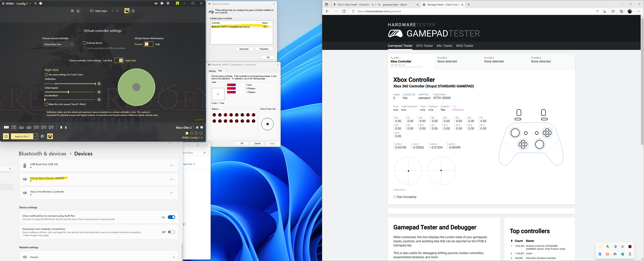Screen dimensions: 644x261
Task: Switch to Settings tab in properties dialog
Action: [x=212, y=71]
